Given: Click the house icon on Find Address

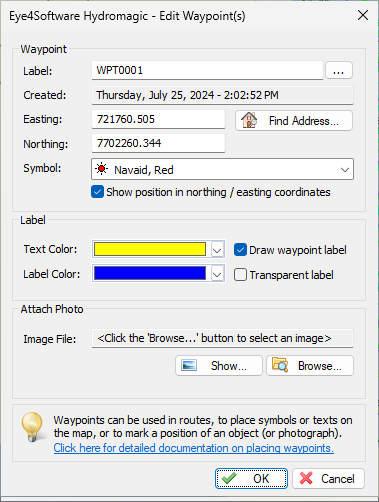Looking at the screenshot, I should [249, 120].
